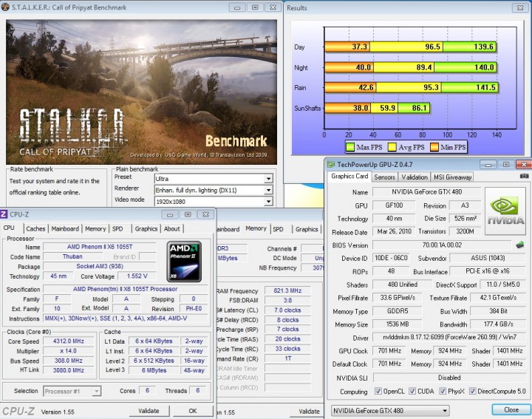The image size is (532, 419).
Task: Click the GPU-Z Driver field text
Action: tap(449, 337)
